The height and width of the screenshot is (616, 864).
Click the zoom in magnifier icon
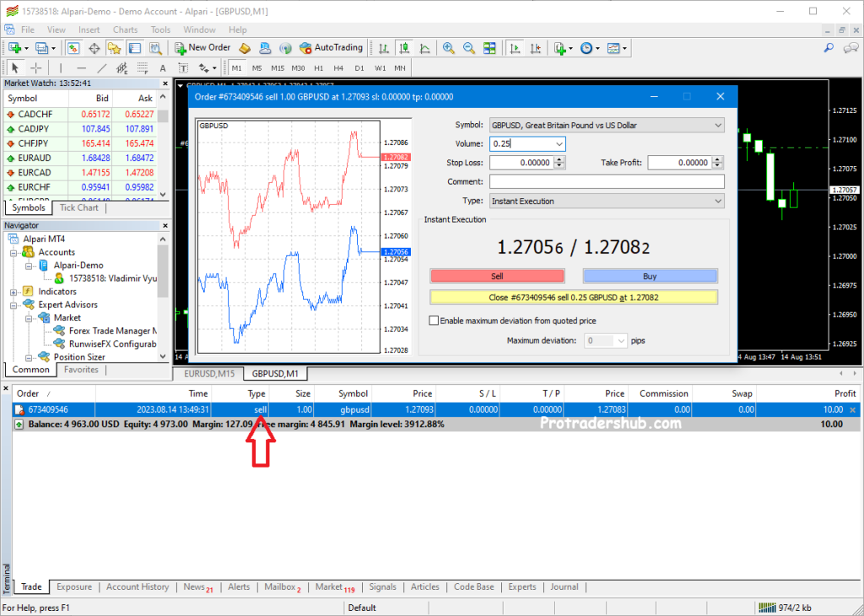click(x=448, y=48)
